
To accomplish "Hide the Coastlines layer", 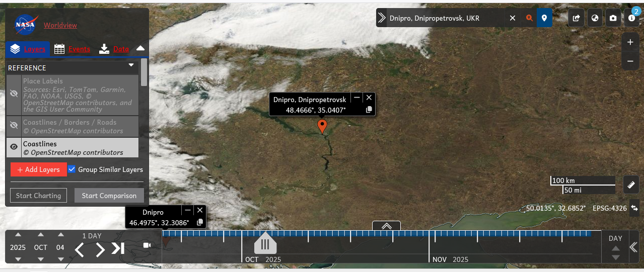I will click(14, 147).
